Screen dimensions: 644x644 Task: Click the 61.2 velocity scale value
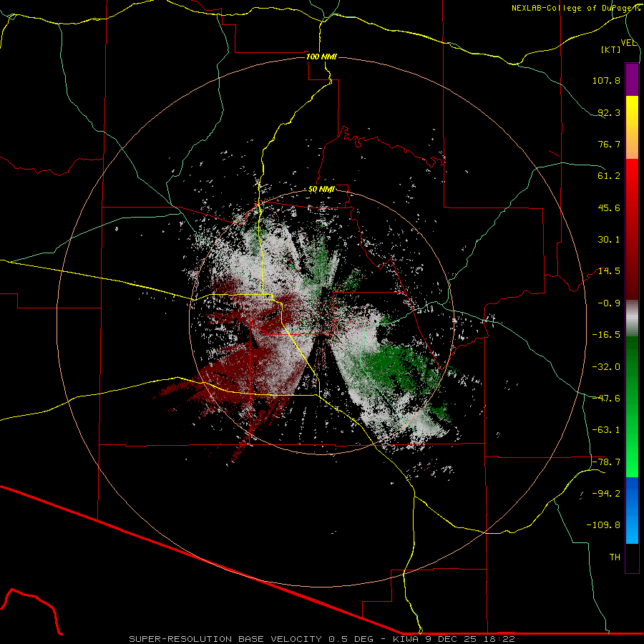(x=609, y=176)
